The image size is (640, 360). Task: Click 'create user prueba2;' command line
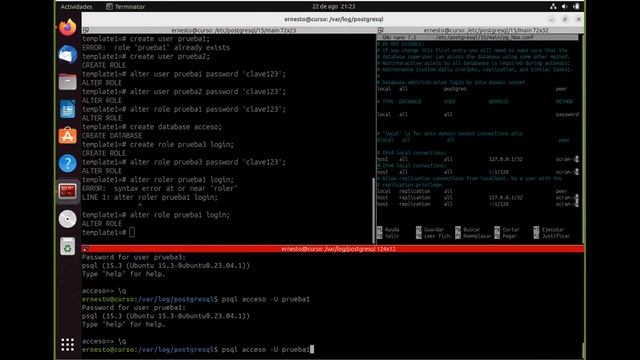click(146, 56)
